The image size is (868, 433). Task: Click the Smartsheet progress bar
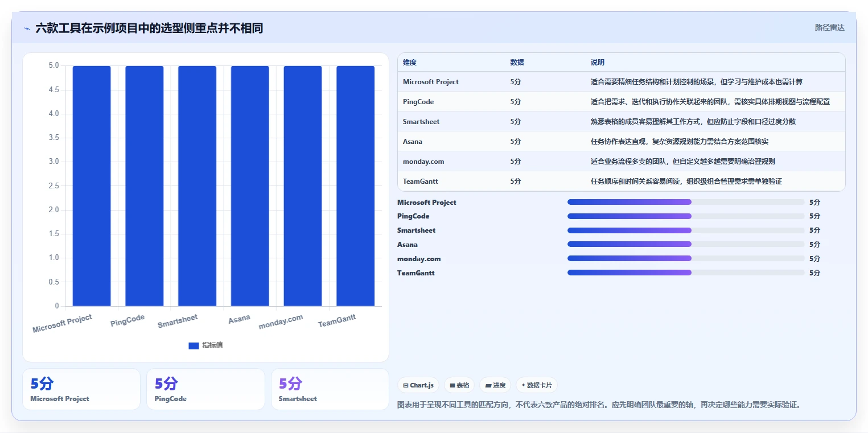tap(686, 230)
